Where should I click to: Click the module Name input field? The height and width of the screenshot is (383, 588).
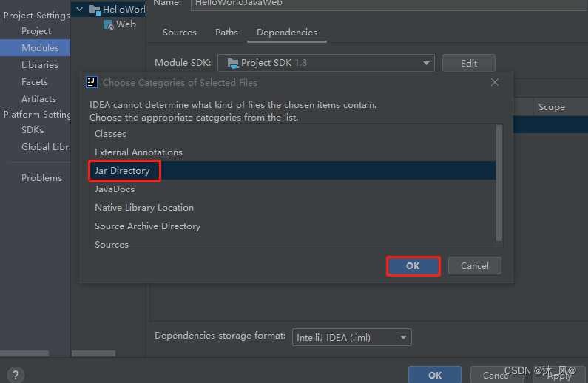[389, 4]
